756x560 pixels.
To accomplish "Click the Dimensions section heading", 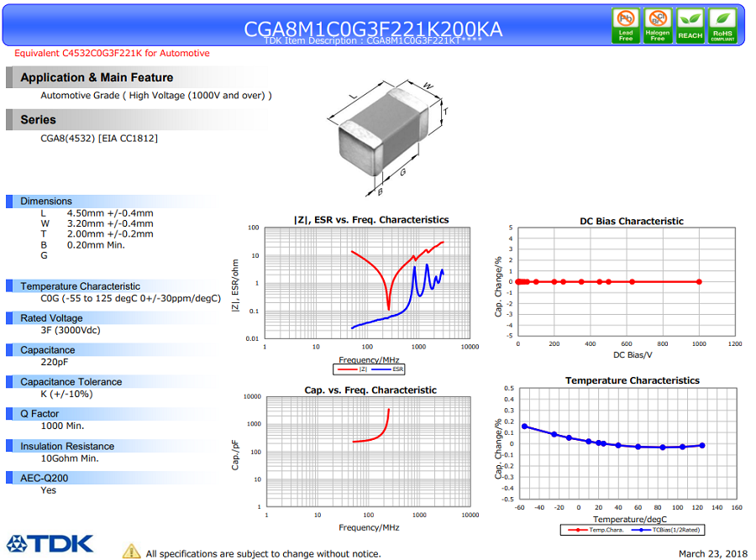I will coord(46,201).
